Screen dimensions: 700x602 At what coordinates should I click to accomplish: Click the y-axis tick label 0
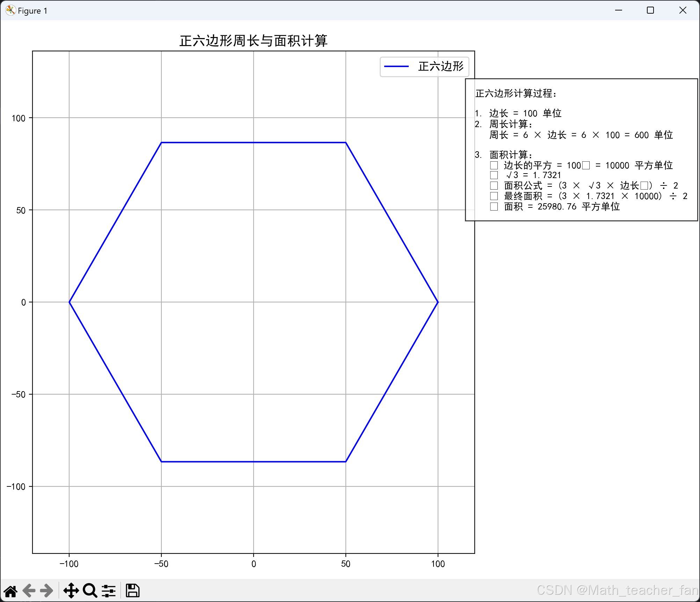(24, 302)
